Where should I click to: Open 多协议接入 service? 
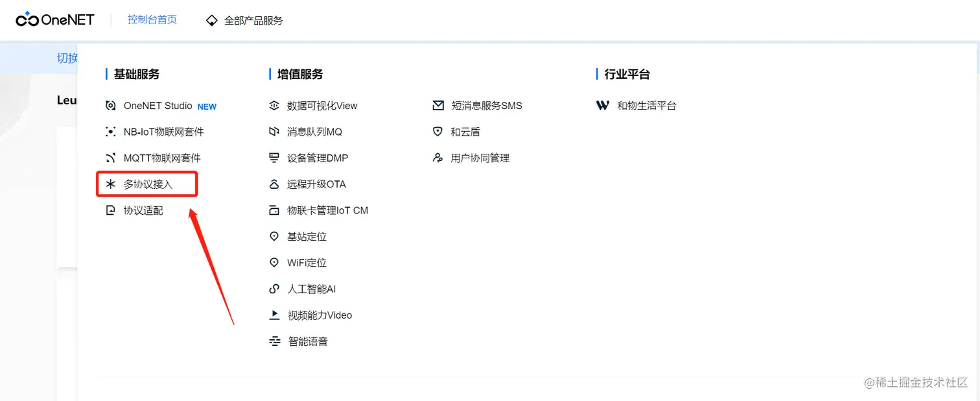[148, 184]
